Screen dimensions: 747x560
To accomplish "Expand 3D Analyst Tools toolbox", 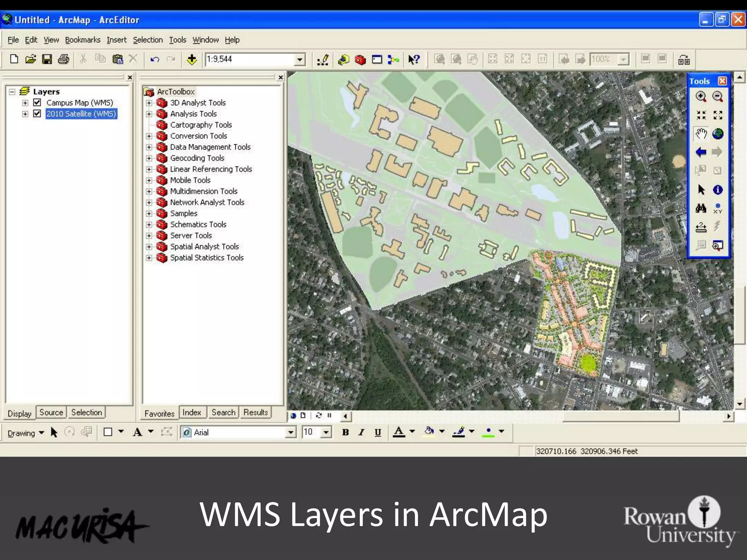I will [x=149, y=103].
